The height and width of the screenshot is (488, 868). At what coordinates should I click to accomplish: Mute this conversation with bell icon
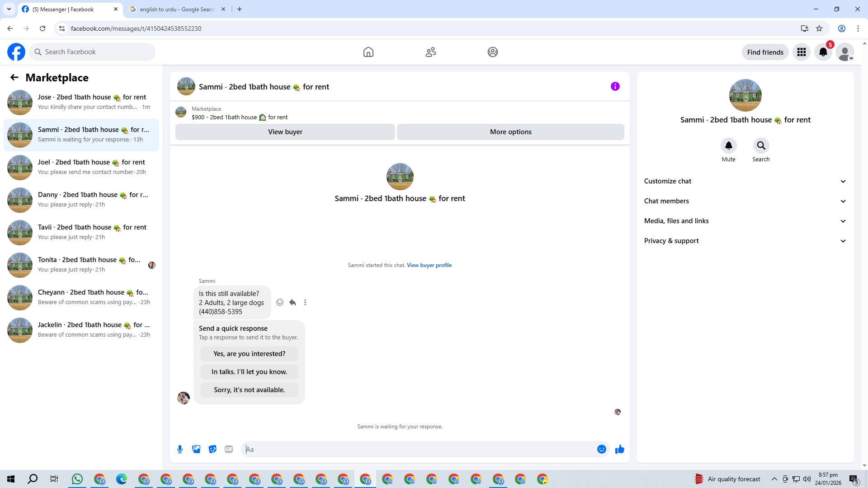pyautogui.click(x=728, y=145)
